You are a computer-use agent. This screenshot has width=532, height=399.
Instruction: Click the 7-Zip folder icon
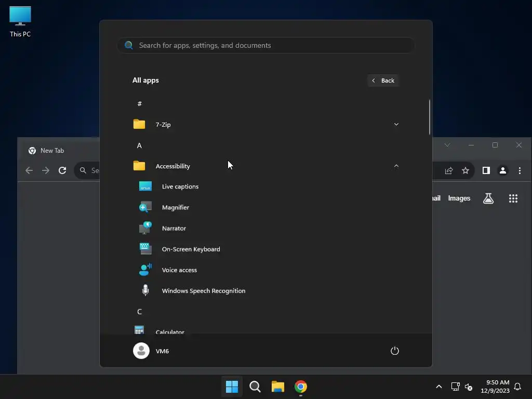[x=139, y=124]
